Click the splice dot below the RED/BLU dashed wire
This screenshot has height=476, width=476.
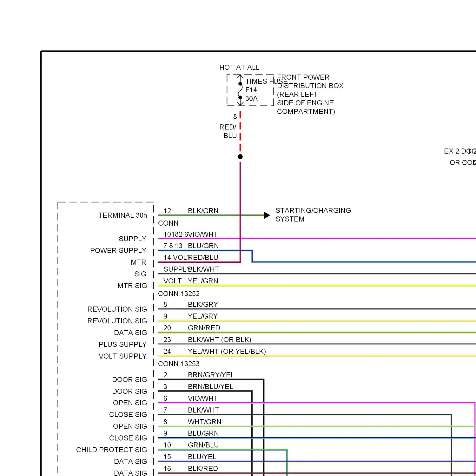(x=240, y=157)
